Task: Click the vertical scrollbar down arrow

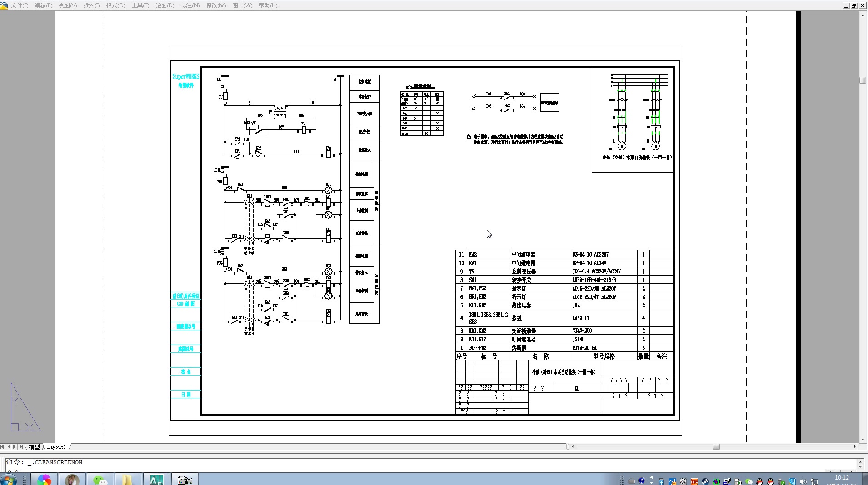Action: pos(863,440)
